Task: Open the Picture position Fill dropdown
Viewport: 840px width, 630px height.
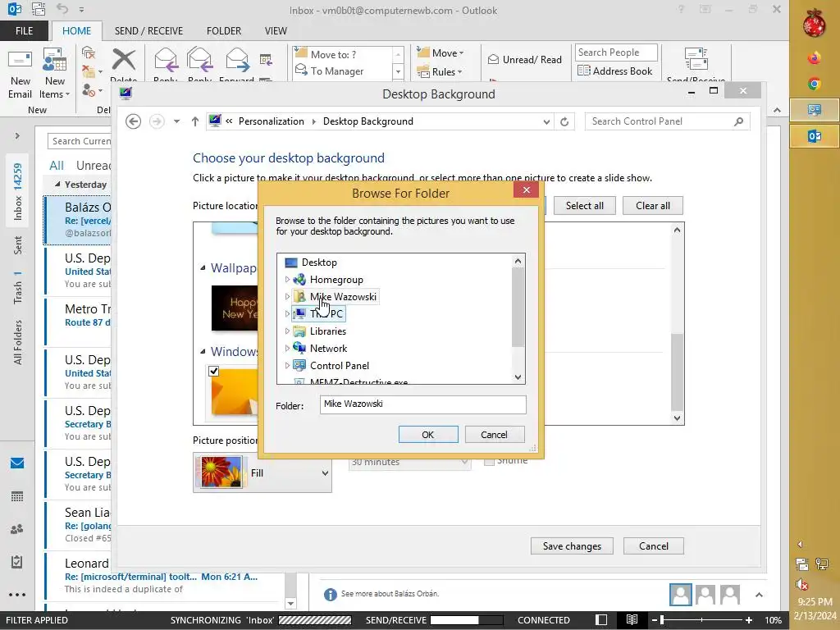Action: (262, 473)
